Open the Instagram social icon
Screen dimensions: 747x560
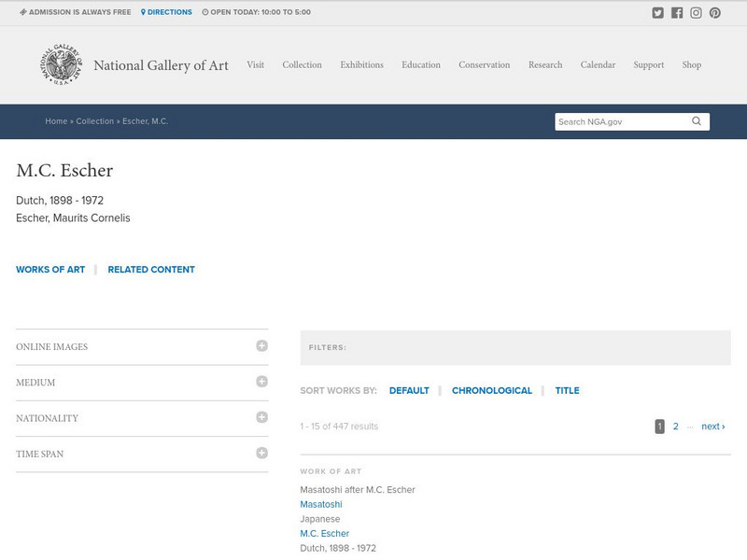coord(696,13)
